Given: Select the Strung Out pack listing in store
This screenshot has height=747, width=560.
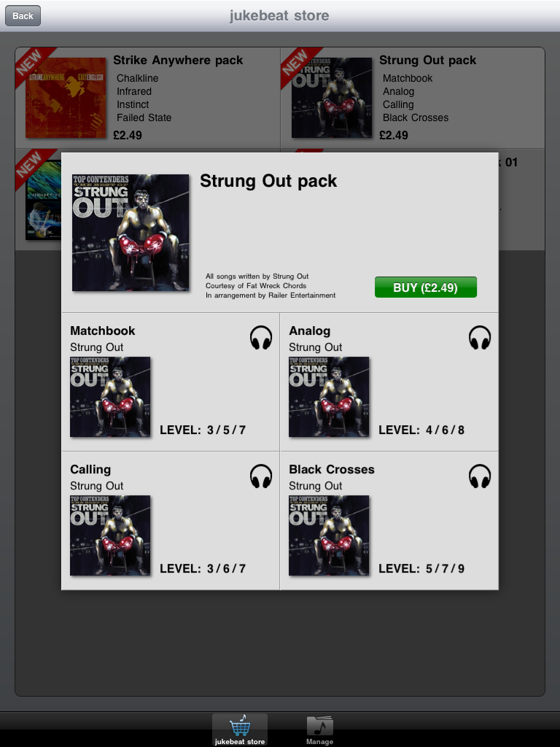Looking at the screenshot, I should pyautogui.click(x=413, y=98).
